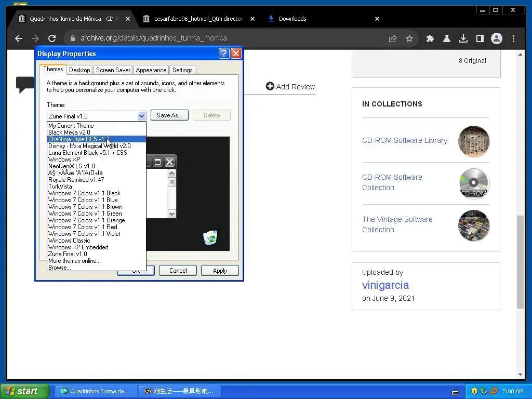Click the Add Review link

tap(296, 87)
